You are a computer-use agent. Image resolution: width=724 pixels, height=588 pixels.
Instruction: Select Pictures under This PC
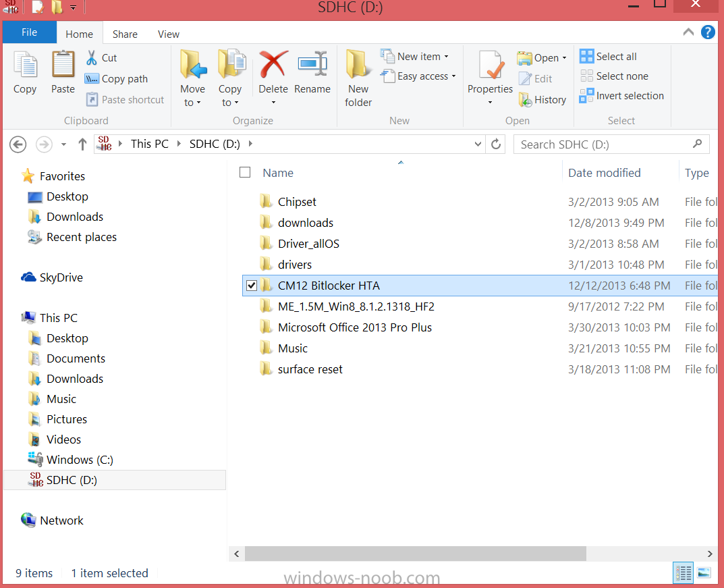(57, 419)
